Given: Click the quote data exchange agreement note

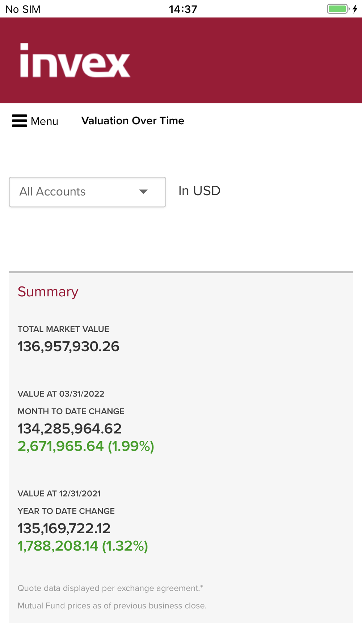Looking at the screenshot, I should (110, 588).
